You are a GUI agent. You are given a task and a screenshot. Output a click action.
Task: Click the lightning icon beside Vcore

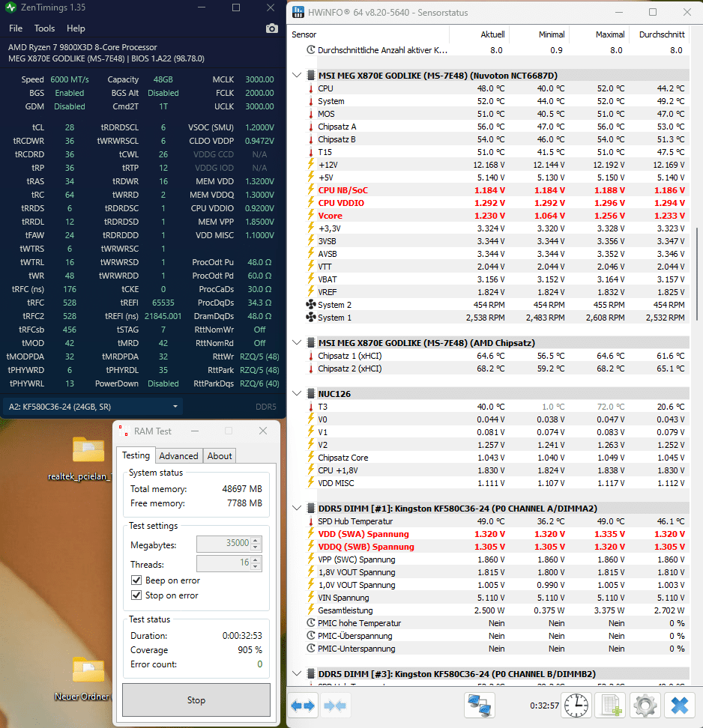(311, 216)
